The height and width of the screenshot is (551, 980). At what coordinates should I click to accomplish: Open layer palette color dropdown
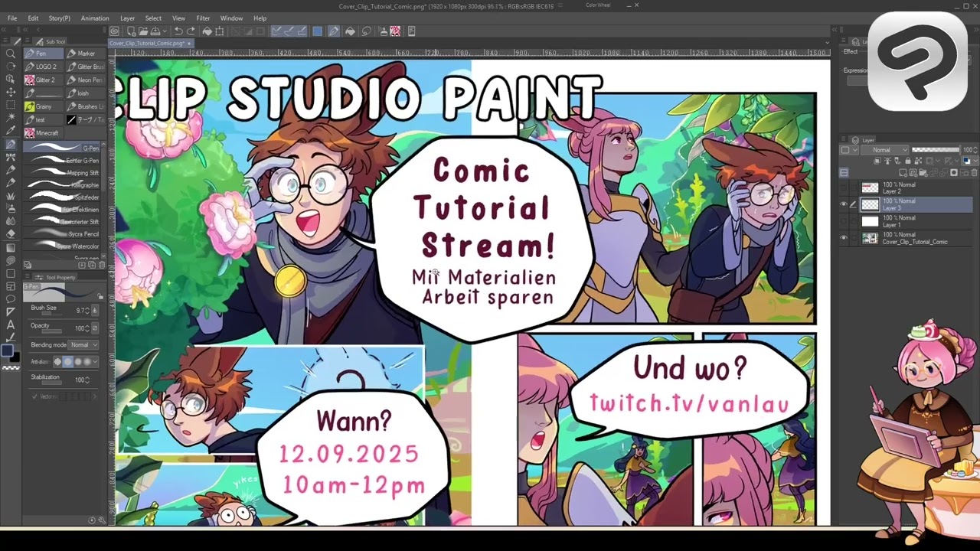coord(849,150)
